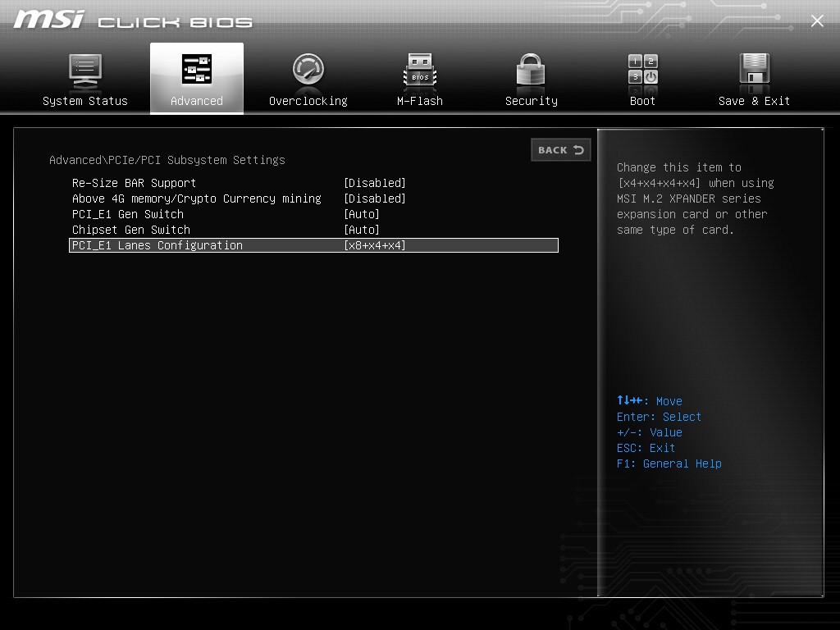Click the F1: General Help text

669,463
